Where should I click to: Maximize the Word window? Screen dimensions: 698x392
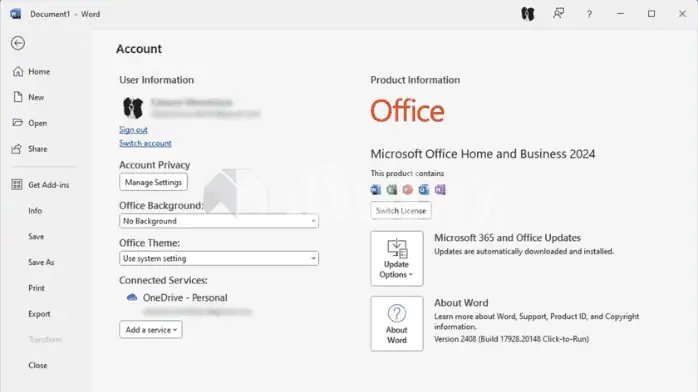pos(651,14)
